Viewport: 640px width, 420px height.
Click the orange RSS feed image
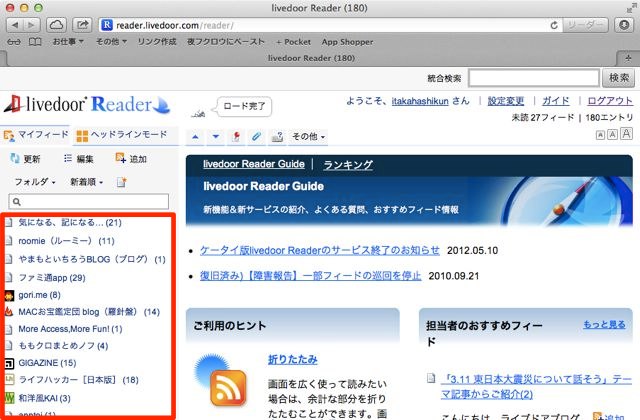pyautogui.click(x=228, y=387)
